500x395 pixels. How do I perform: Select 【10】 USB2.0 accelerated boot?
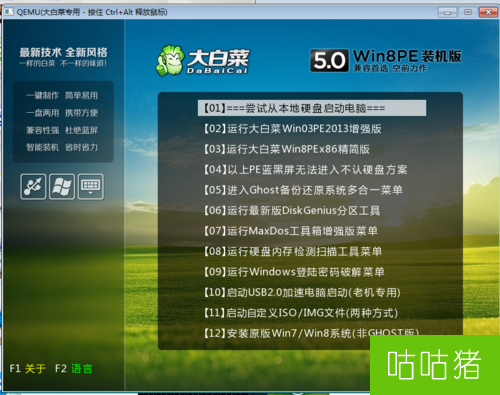coord(302,292)
